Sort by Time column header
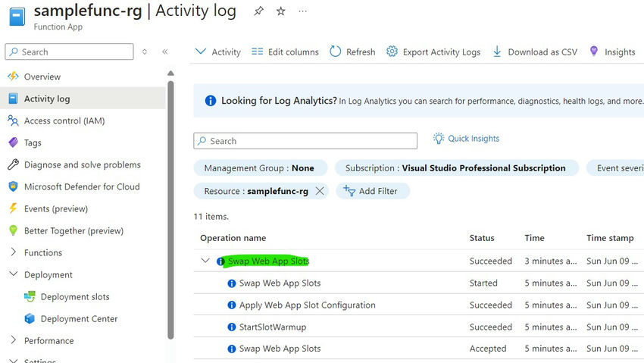The image size is (644, 363). click(x=534, y=238)
